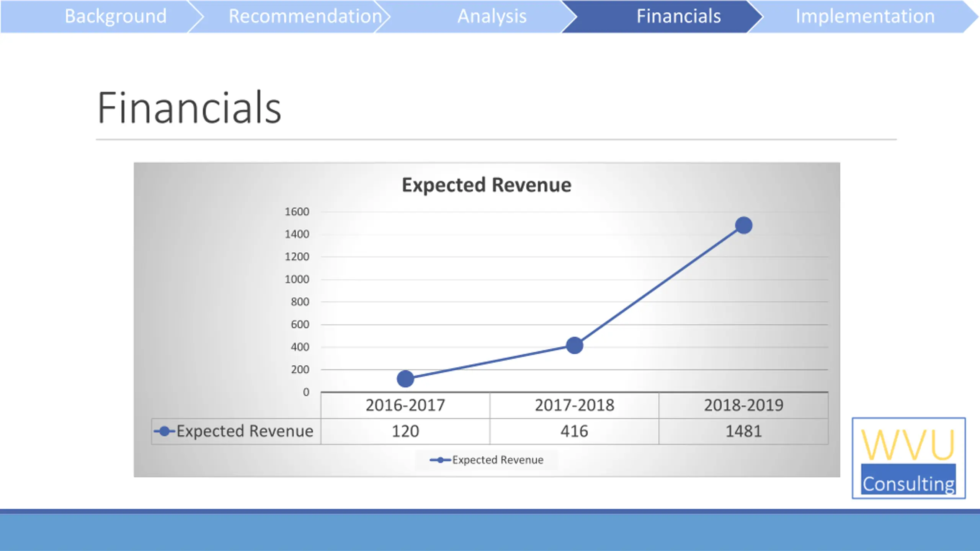
Task: Switch to the Analysis section tab
Action: pos(492,16)
